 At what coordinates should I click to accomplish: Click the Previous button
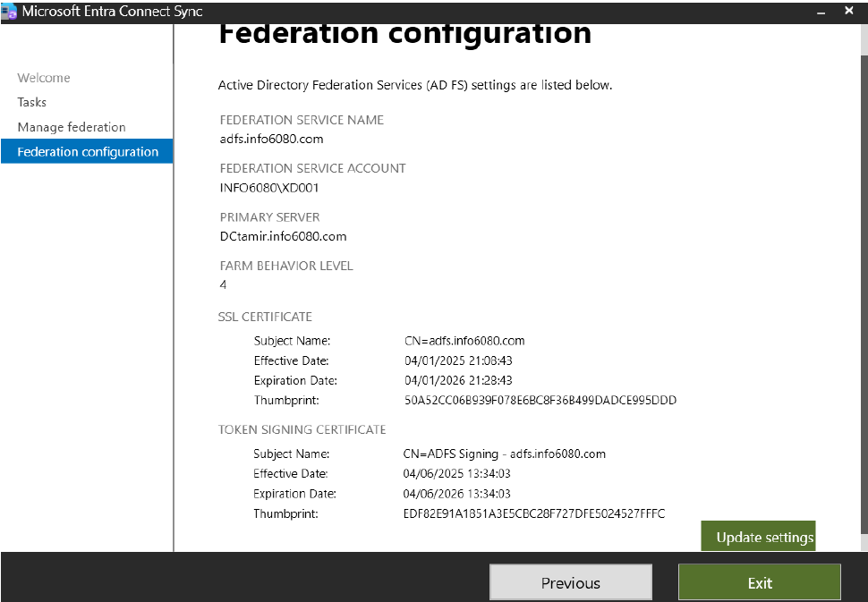[x=571, y=582]
